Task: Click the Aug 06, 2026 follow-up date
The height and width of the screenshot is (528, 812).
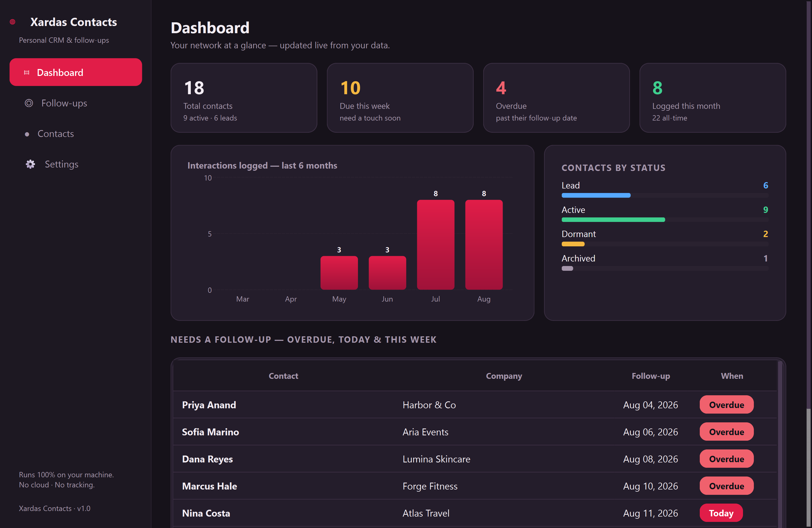Action: (650, 432)
